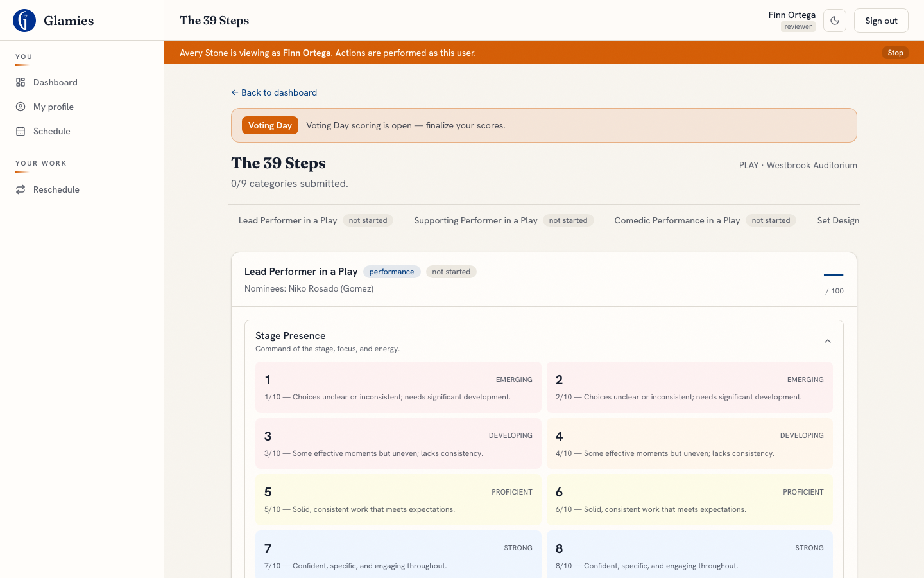Click the Voting Day badge
Viewport: 924px width, 578px height.
click(x=270, y=125)
